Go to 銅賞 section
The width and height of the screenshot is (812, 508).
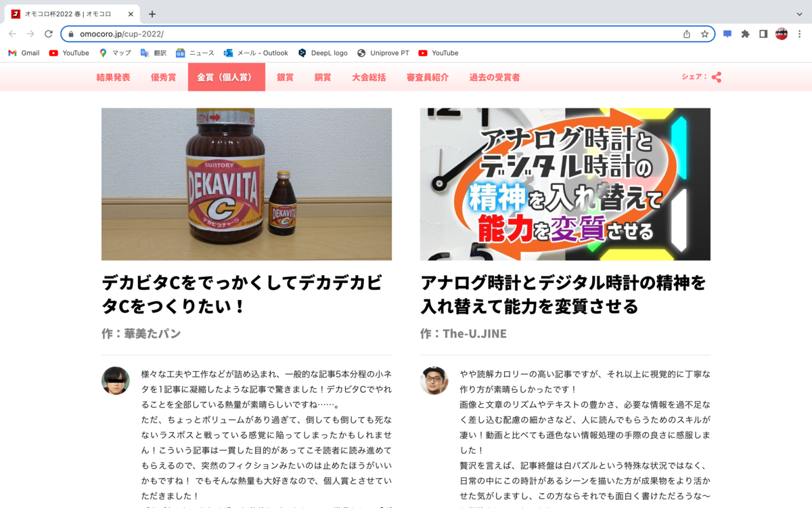(x=323, y=77)
